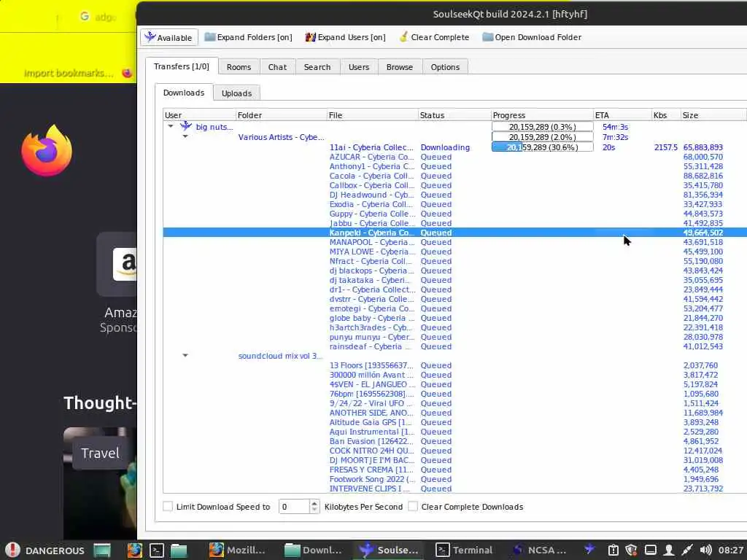Click the Available status bird icon
Viewport: 747px width, 560px height.
[150, 36]
